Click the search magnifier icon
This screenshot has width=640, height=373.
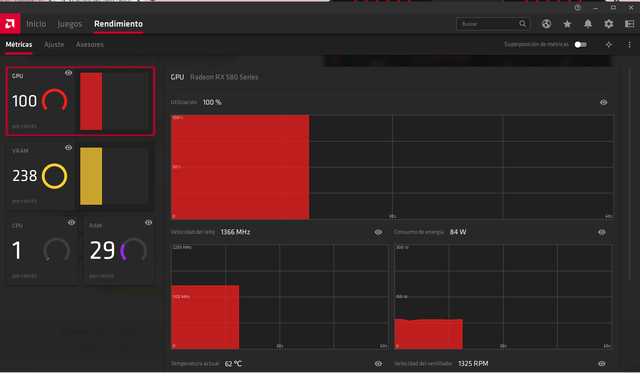[522, 24]
